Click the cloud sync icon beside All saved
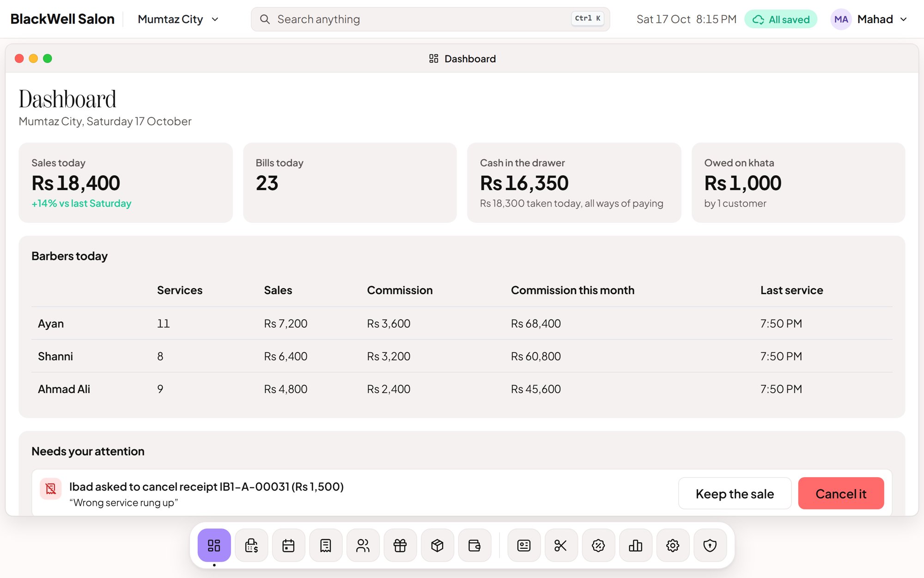 point(758,19)
